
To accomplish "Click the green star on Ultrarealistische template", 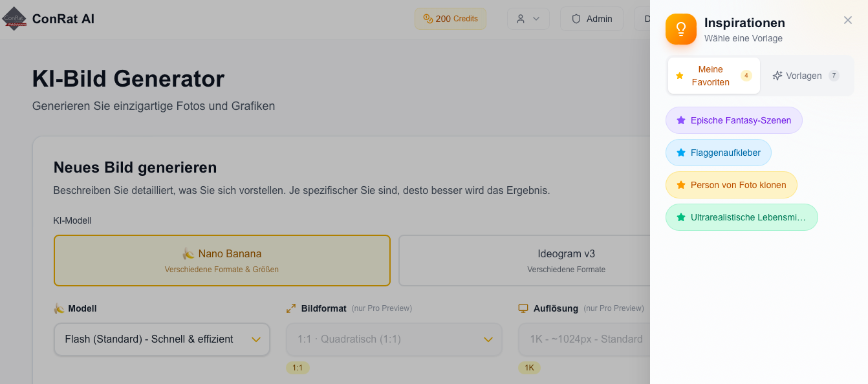I will coord(680,217).
